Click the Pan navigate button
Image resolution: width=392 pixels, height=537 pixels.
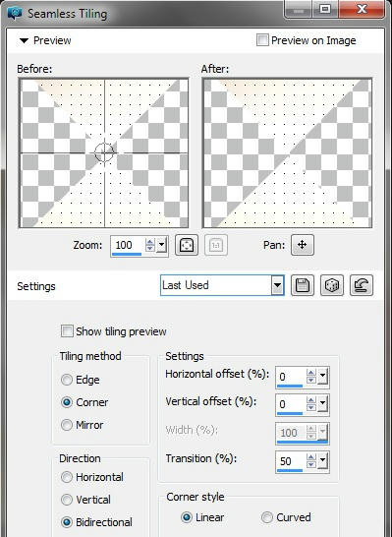303,245
